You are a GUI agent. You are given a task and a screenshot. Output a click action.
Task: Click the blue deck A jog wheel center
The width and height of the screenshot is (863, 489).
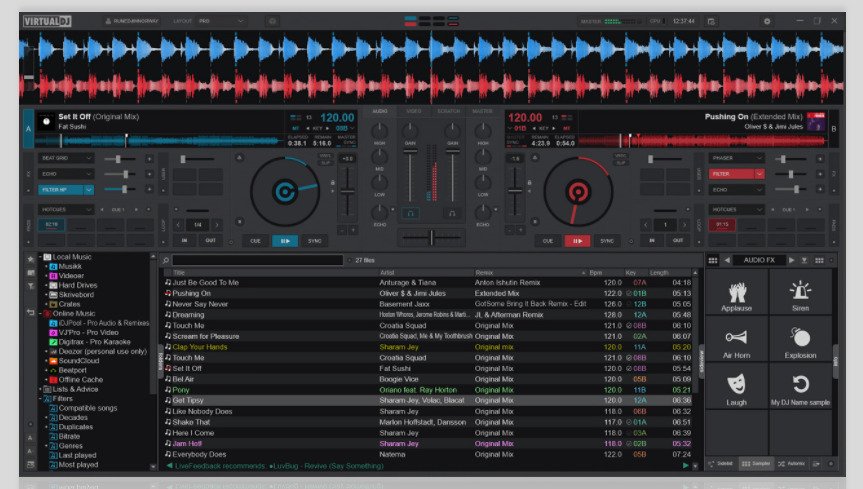tap(285, 192)
